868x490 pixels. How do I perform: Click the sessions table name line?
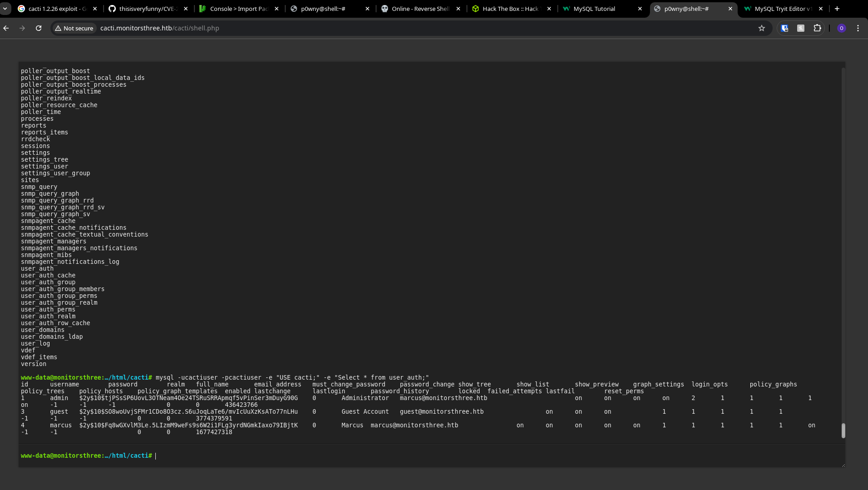point(35,146)
